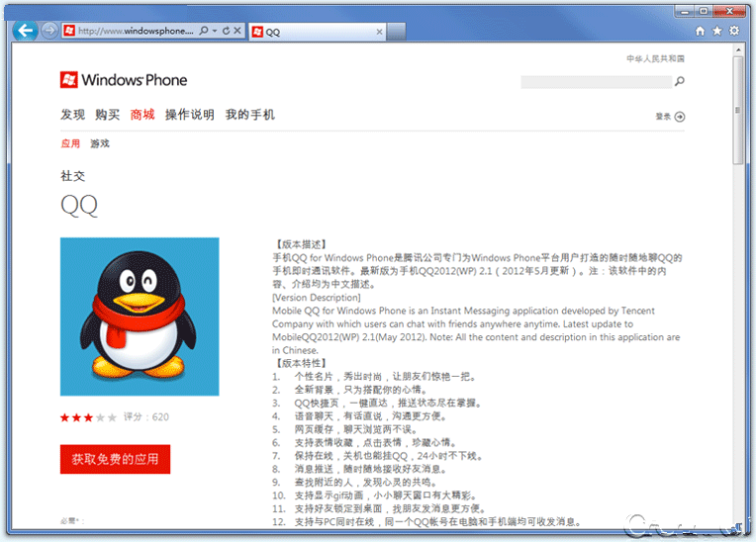Maximize the browser window
This screenshot has height=542, width=756.
coord(704,11)
